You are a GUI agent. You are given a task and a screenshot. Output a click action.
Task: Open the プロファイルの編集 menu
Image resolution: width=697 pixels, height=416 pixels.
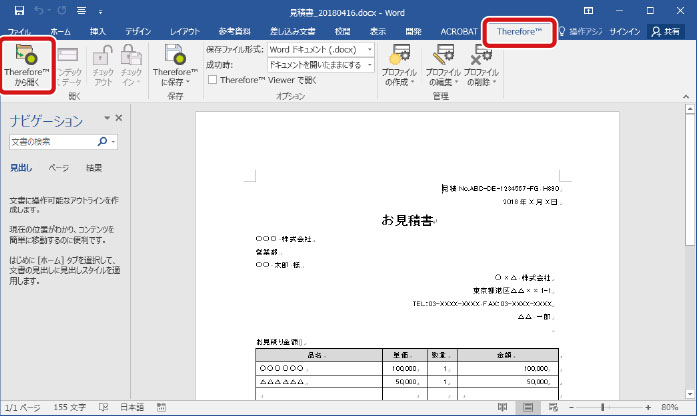[443, 66]
